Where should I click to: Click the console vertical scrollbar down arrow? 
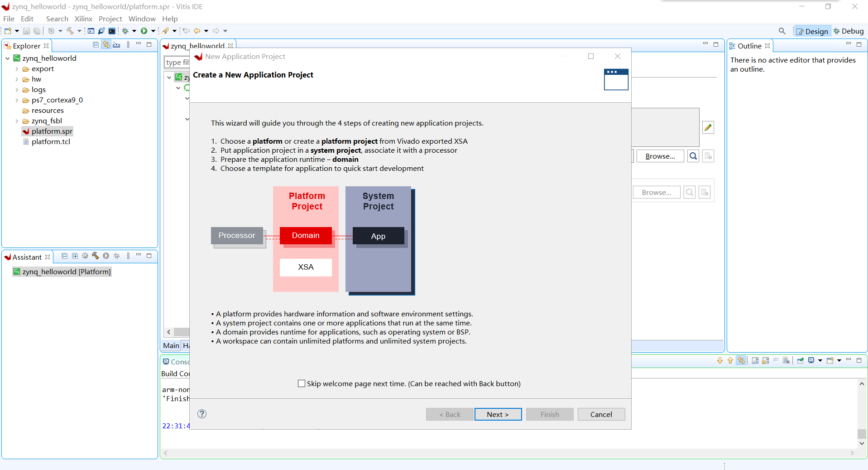pyautogui.click(x=862, y=443)
